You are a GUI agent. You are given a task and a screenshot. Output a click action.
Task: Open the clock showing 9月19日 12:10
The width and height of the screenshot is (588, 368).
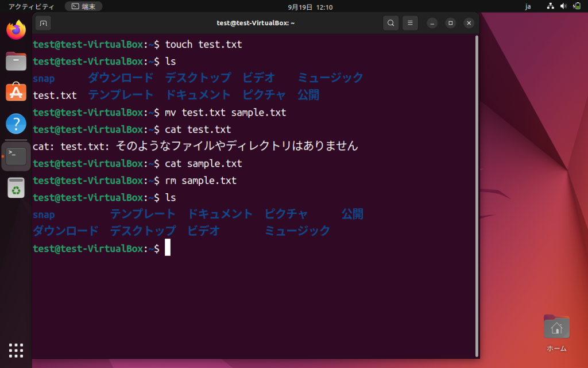point(310,7)
